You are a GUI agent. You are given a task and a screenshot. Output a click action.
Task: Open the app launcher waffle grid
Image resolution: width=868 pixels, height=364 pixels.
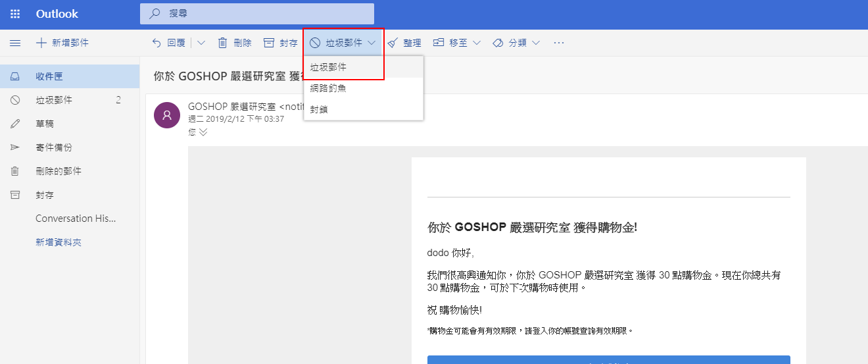click(x=15, y=14)
